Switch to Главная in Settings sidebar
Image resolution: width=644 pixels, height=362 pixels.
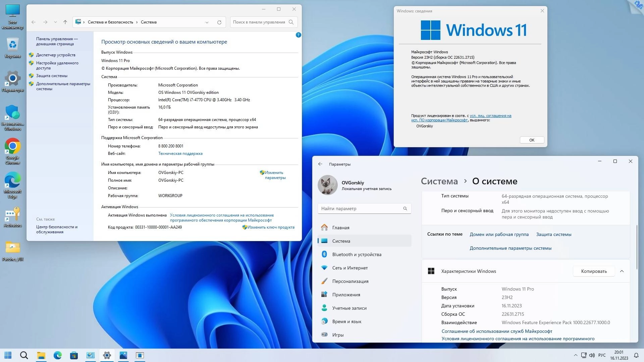(340, 228)
